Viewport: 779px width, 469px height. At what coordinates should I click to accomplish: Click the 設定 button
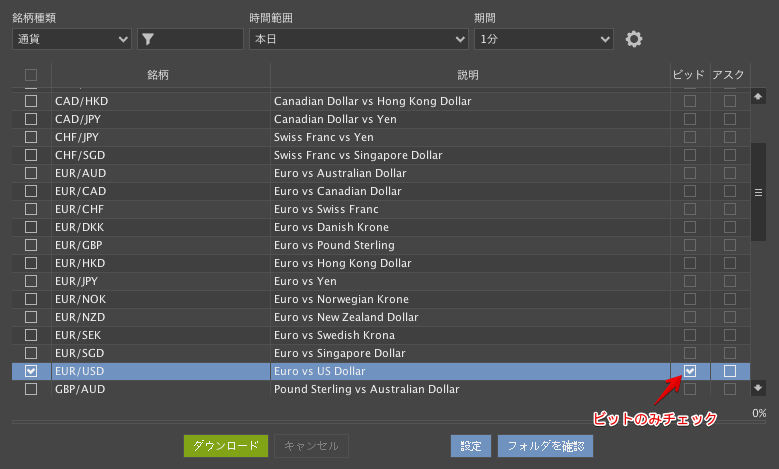click(x=470, y=446)
